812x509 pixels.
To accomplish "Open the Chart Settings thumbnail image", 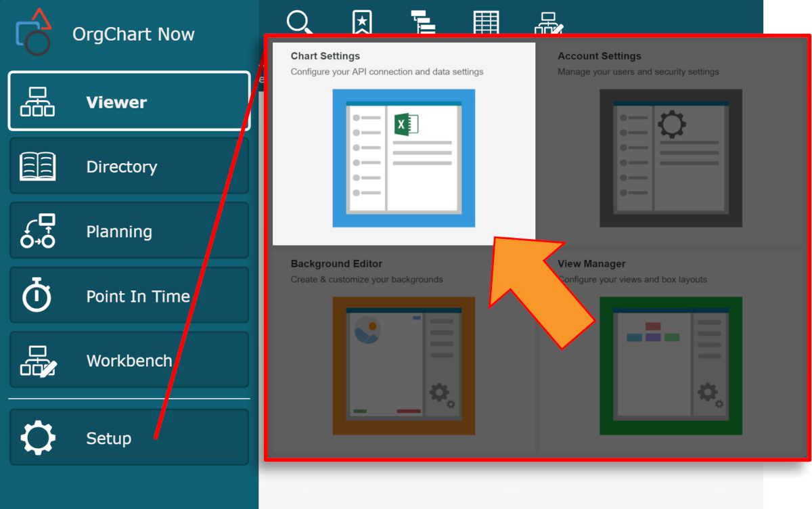I will click(x=403, y=158).
